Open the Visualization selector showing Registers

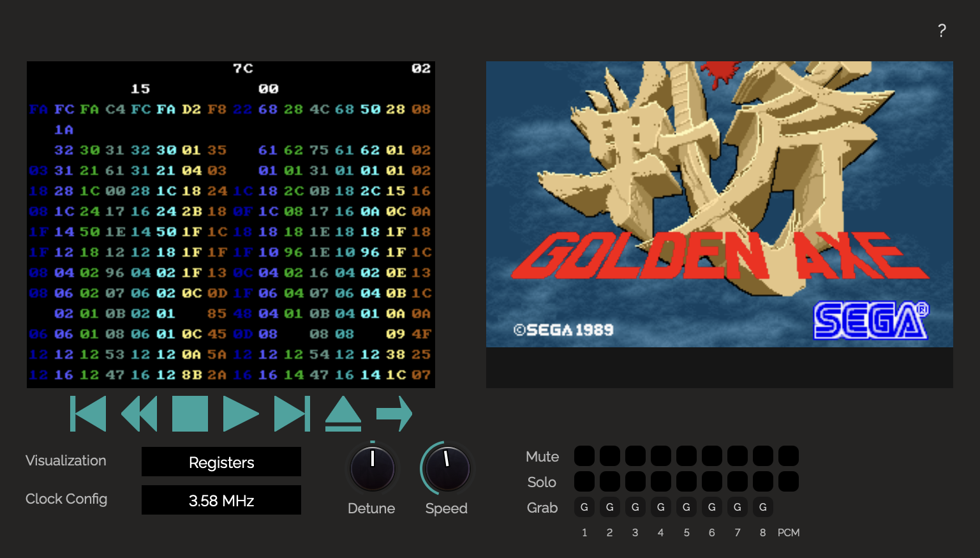click(221, 462)
